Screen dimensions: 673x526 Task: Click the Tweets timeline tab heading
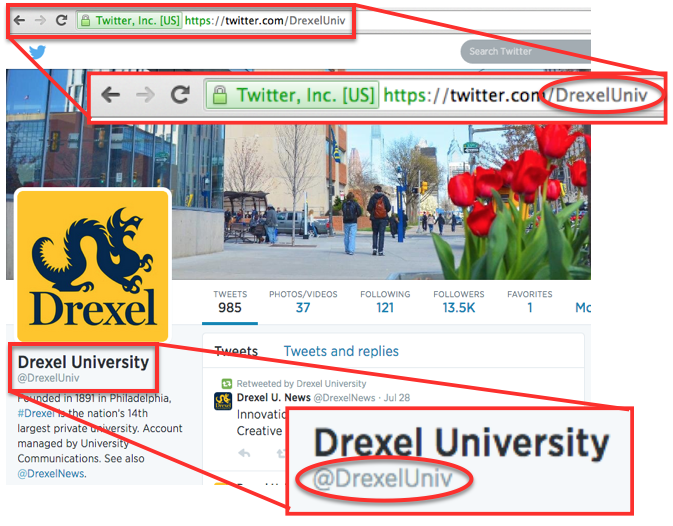(236, 351)
